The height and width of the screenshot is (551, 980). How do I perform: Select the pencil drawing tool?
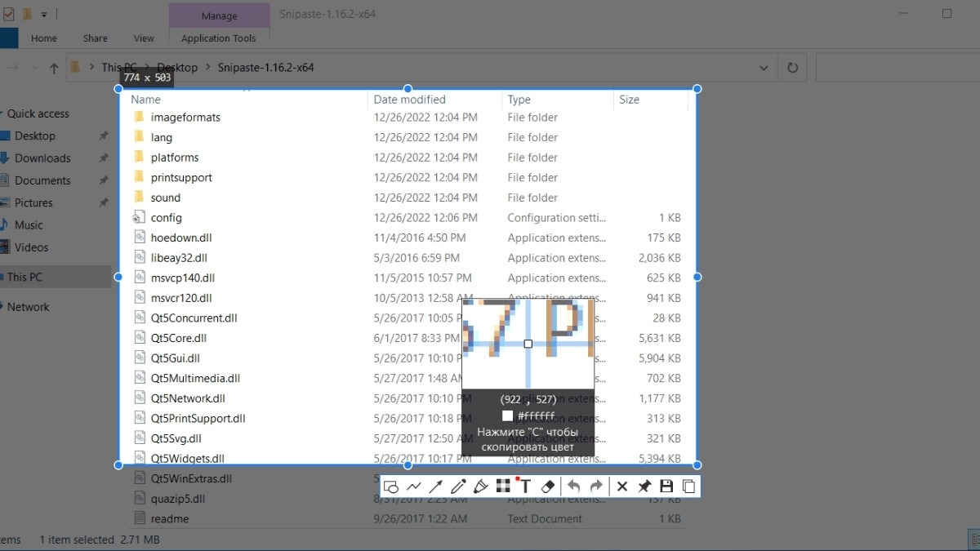(x=458, y=487)
